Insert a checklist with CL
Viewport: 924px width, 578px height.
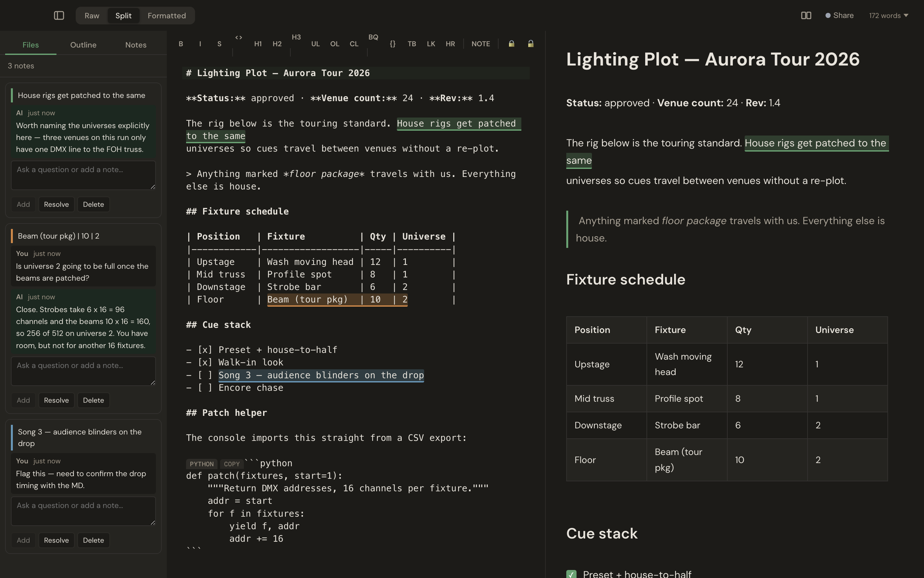pyautogui.click(x=354, y=44)
